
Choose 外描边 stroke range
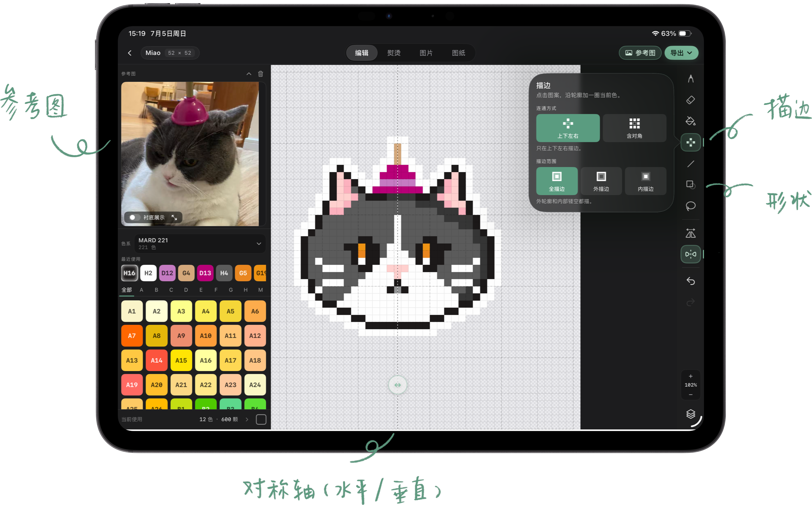pos(601,181)
